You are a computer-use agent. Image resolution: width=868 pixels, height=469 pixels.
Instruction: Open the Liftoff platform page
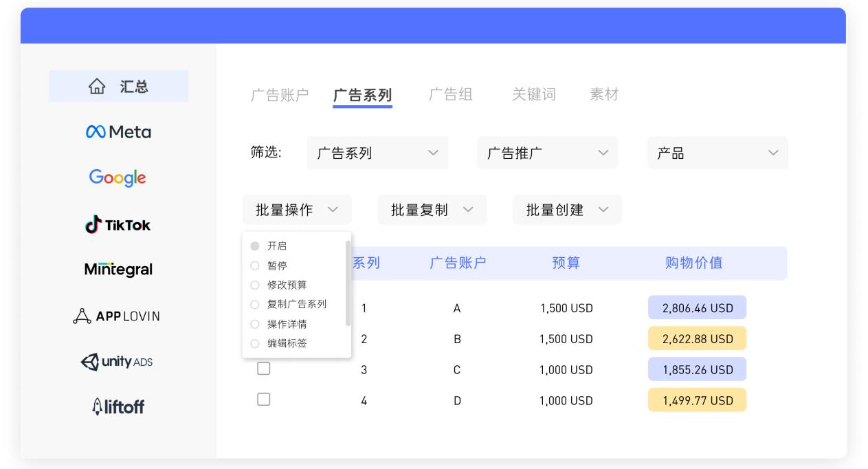pyautogui.click(x=117, y=406)
